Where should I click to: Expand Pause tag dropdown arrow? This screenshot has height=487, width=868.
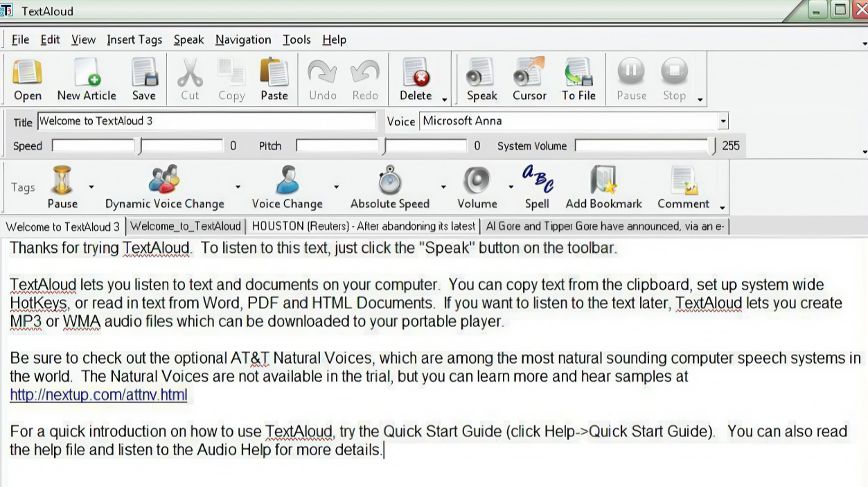[91, 187]
